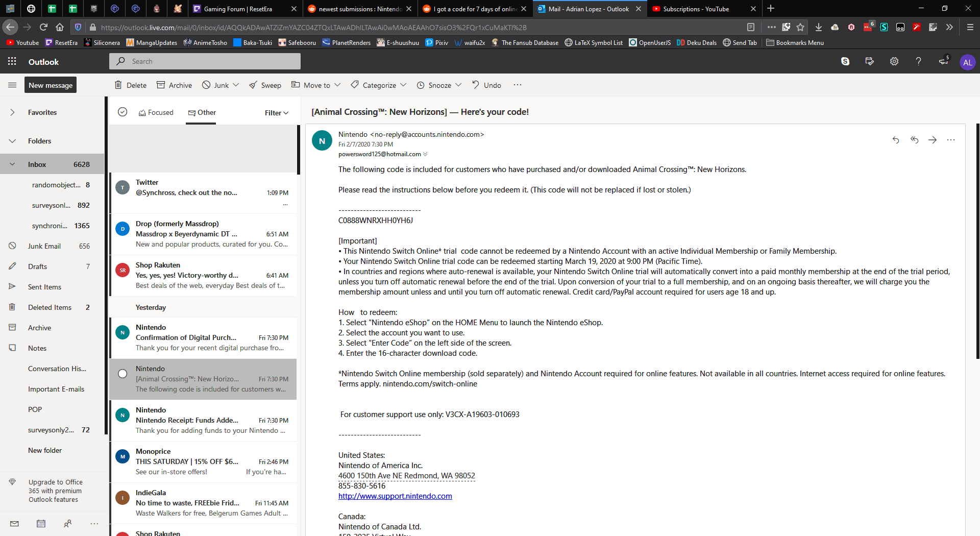Open more apps ellipsis at bottom
The height and width of the screenshot is (536, 980).
click(x=94, y=524)
